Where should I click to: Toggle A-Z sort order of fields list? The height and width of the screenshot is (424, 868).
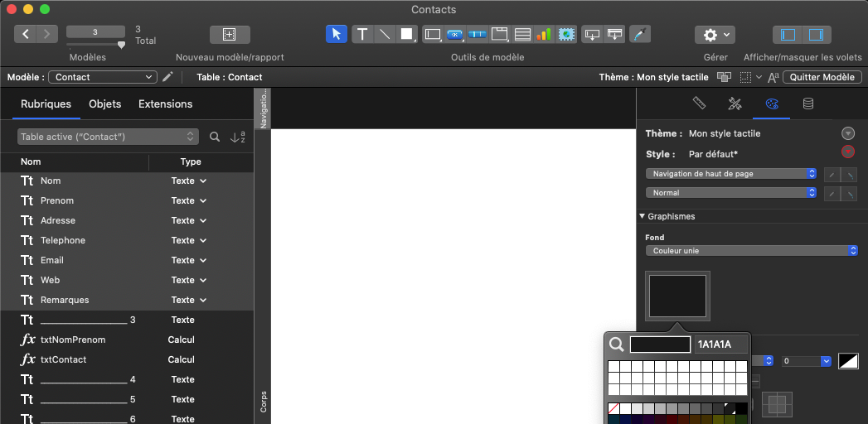pos(237,137)
